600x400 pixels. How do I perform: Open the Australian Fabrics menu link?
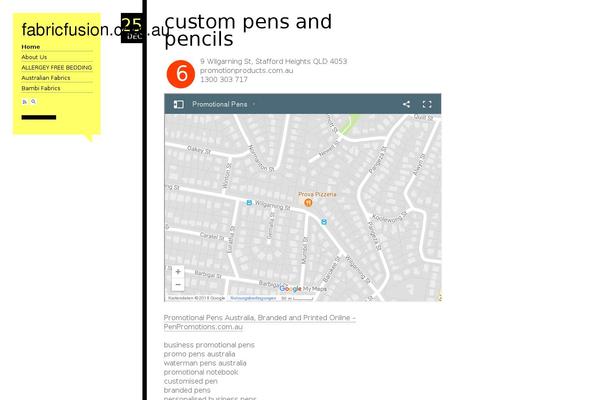(46, 78)
